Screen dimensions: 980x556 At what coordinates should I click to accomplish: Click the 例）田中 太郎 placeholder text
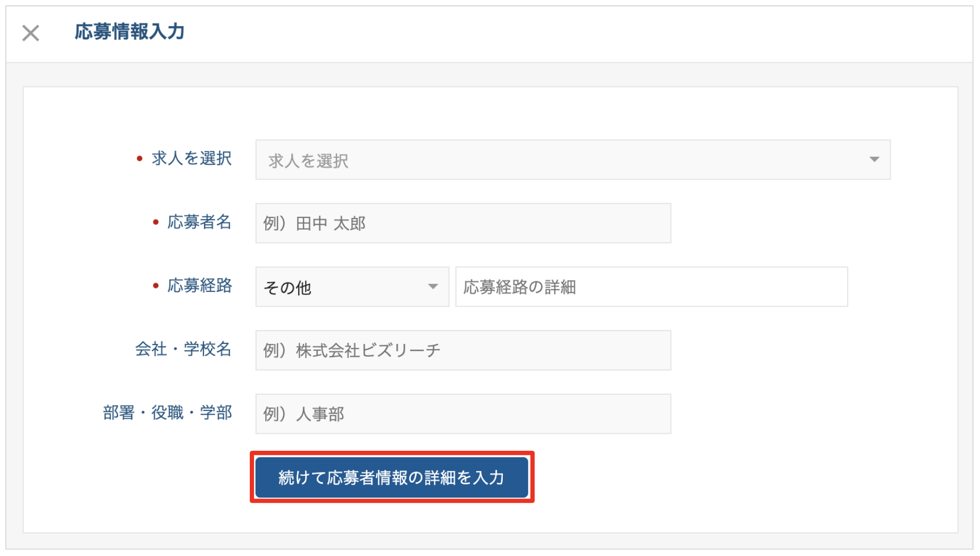(315, 224)
